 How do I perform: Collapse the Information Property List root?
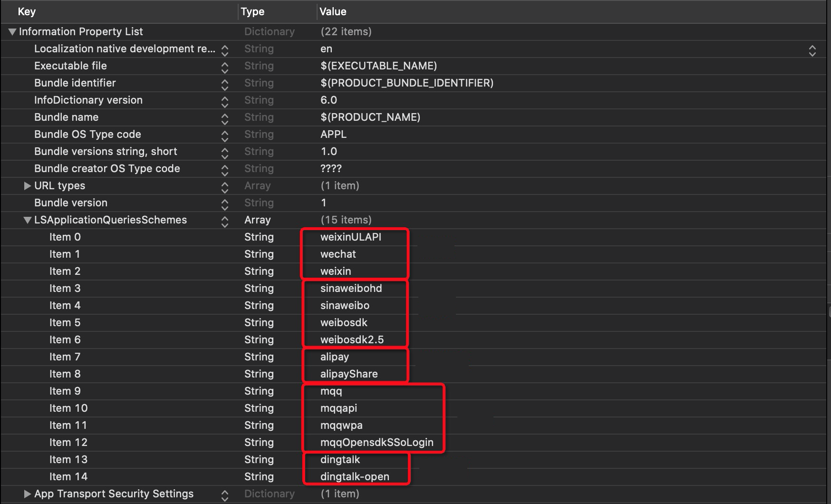(x=12, y=32)
